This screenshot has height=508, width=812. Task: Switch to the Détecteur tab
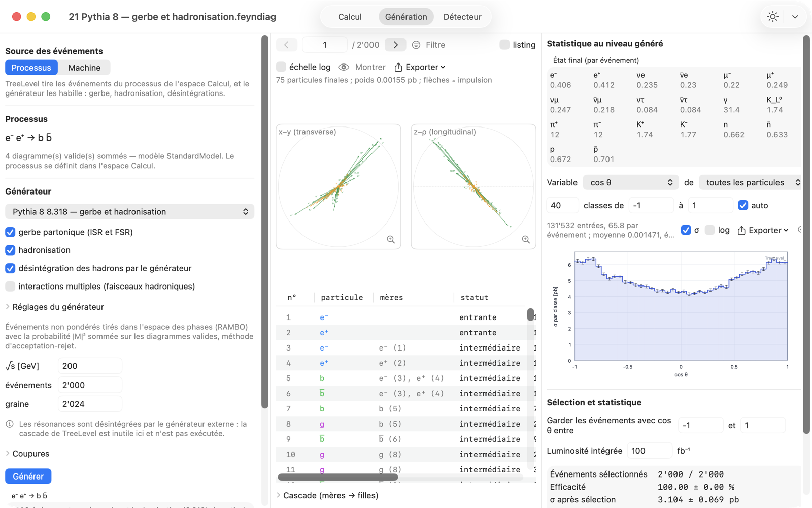point(462,17)
